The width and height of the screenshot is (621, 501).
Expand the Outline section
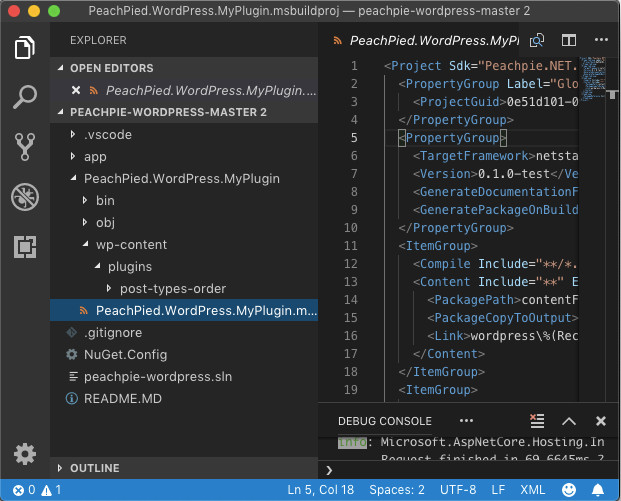coord(59,468)
